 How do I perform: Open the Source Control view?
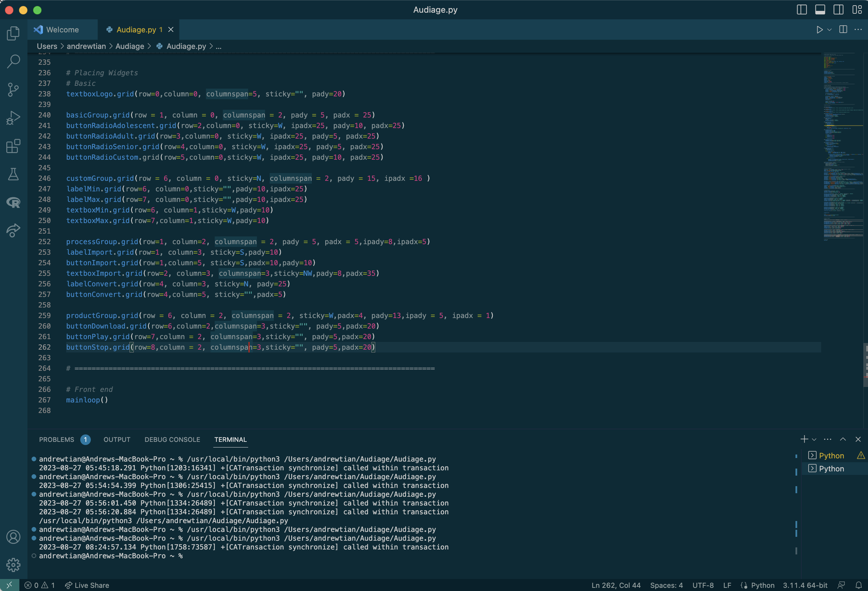(13, 90)
